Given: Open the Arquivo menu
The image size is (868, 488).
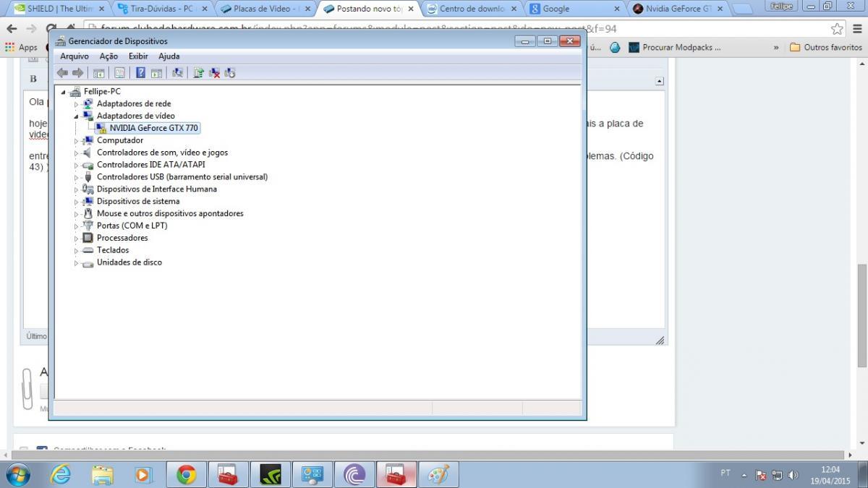Looking at the screenshot, I should click(x=75, y=56).
